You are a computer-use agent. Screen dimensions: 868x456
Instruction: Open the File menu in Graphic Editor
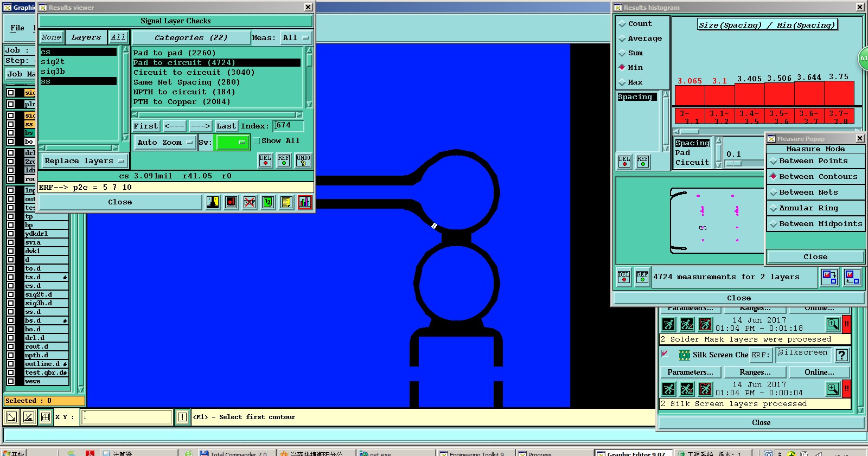click(x=17, y=28)
